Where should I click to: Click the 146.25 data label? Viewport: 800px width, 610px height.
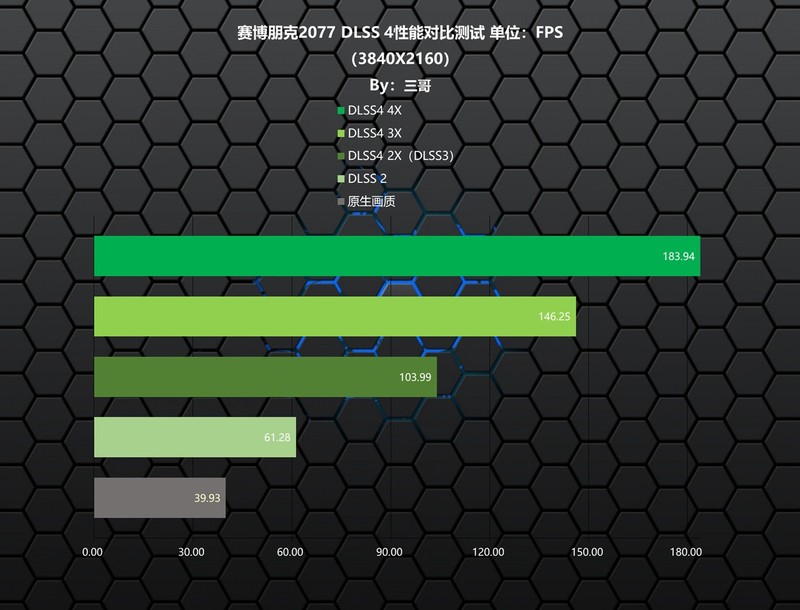point(554,317)
